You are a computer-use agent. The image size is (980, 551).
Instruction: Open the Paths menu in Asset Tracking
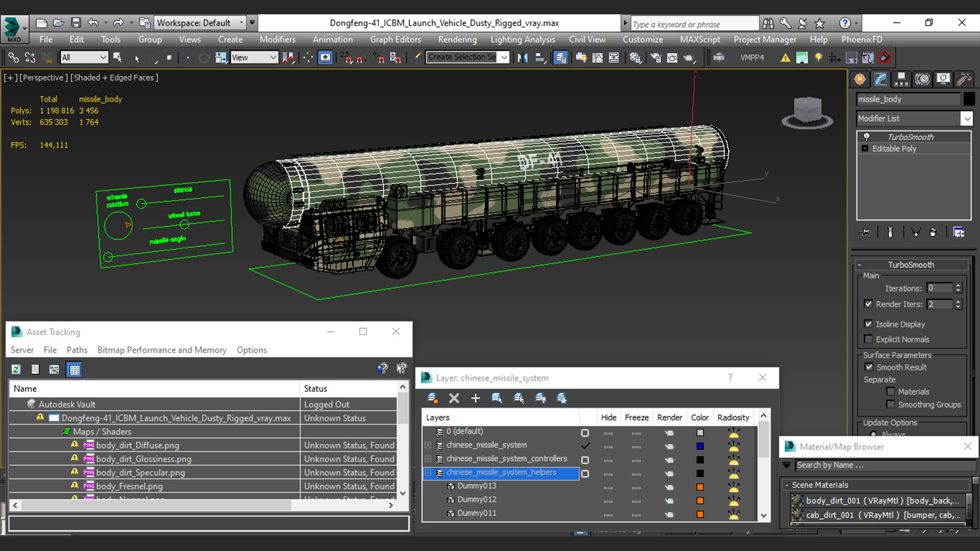[x=77, y=350]
